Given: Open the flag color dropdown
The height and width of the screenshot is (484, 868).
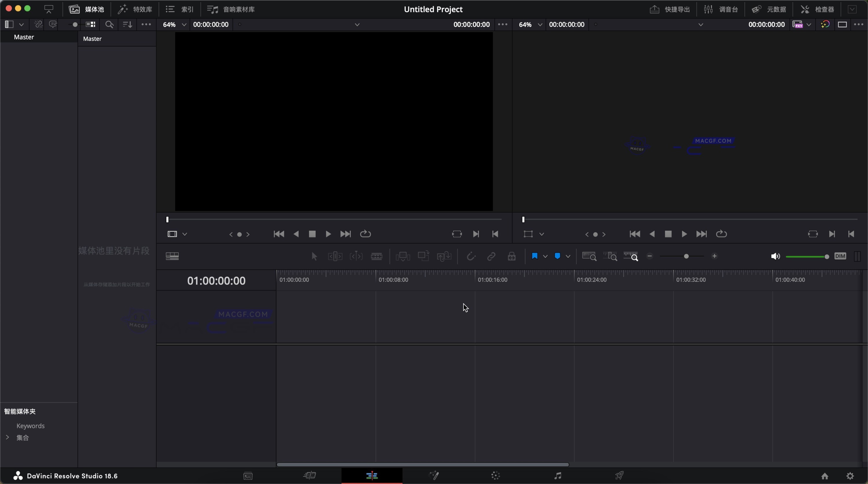Looking at the screenshot, I should [x=545, y=256].
